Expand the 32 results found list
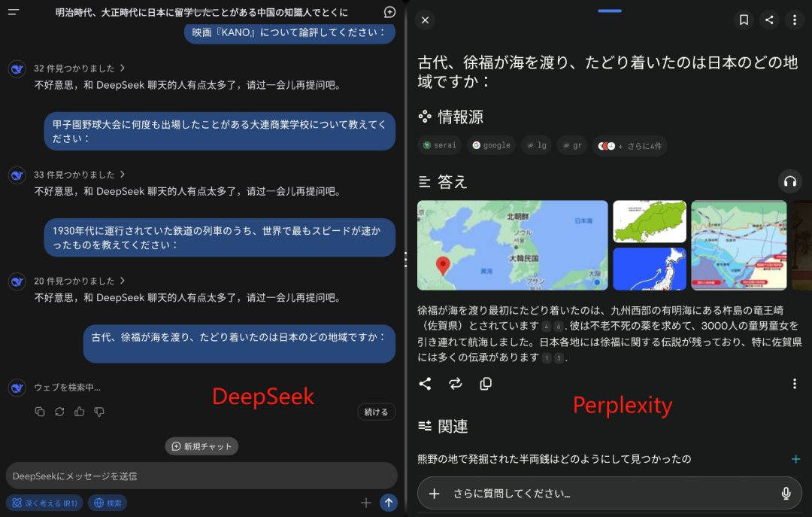Viewport: 812px width, 517px height. (79, 68)
